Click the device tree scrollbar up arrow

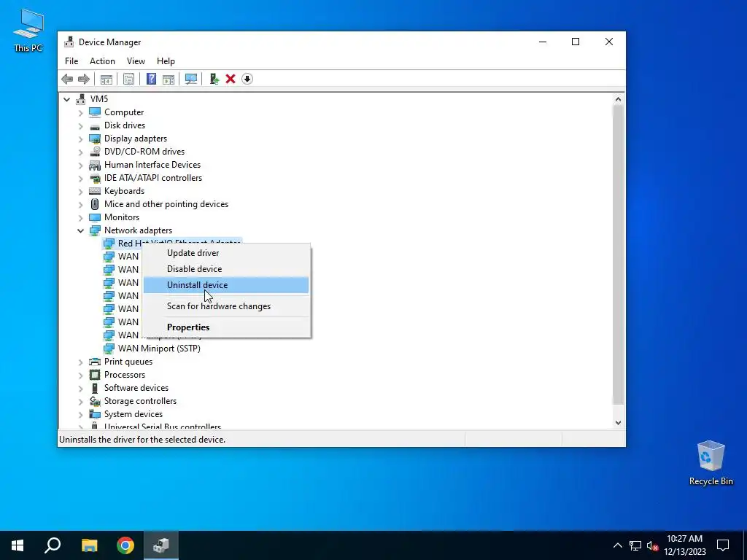click(618, 99)
